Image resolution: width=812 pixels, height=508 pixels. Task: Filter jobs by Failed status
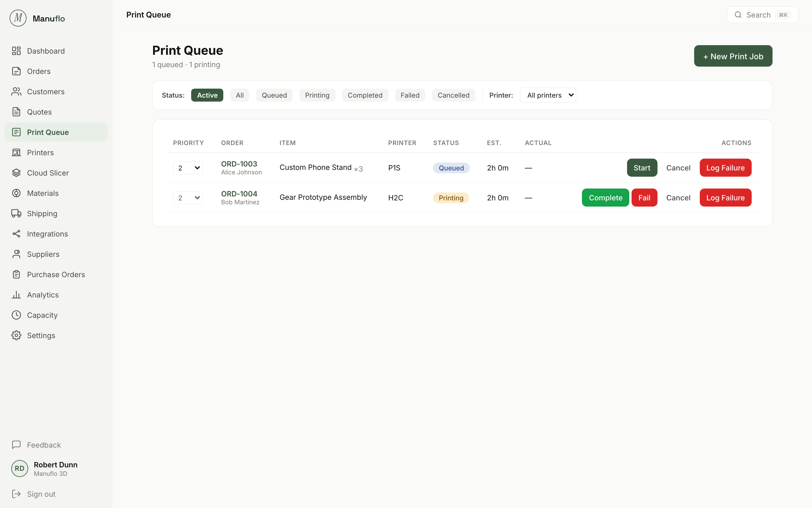point(410,95)
